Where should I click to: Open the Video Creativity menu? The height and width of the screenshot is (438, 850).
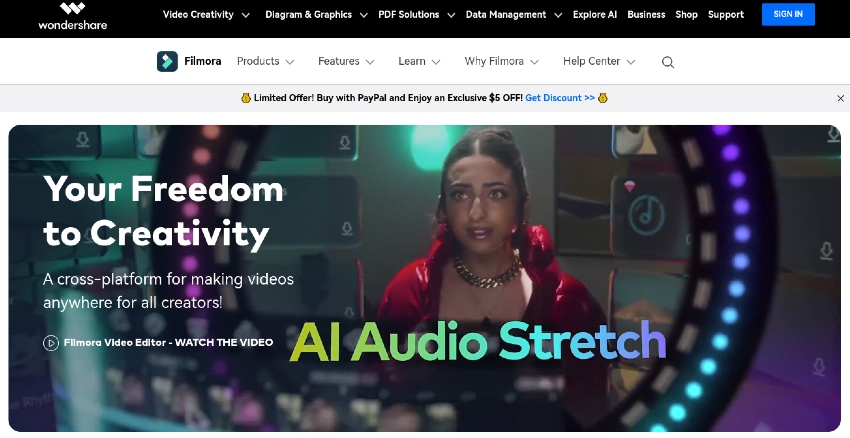click(x=198, y=15)
